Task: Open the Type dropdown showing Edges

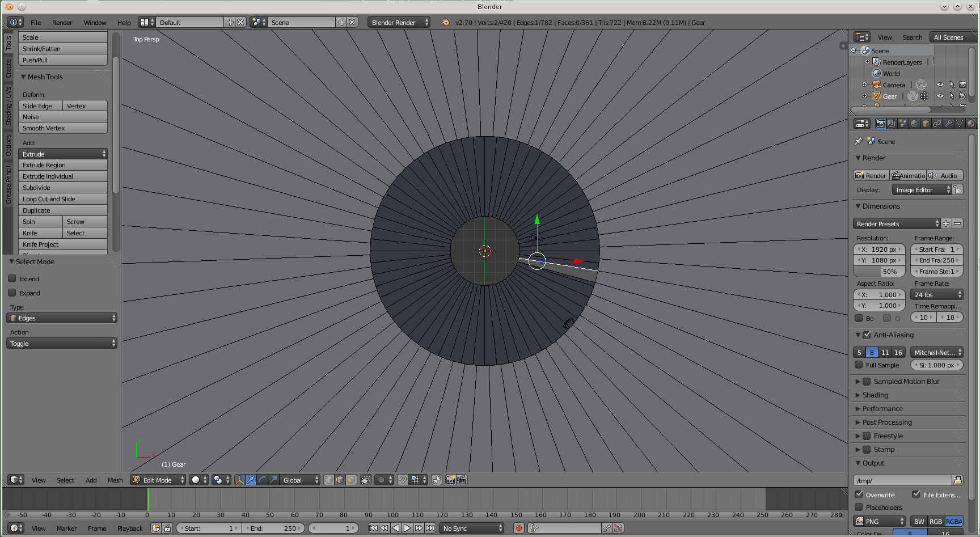Action: coord(62,318)
